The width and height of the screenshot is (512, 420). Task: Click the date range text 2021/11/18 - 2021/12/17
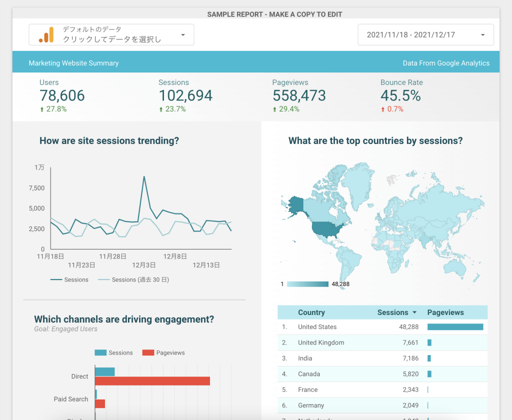[x=411, y=35]
